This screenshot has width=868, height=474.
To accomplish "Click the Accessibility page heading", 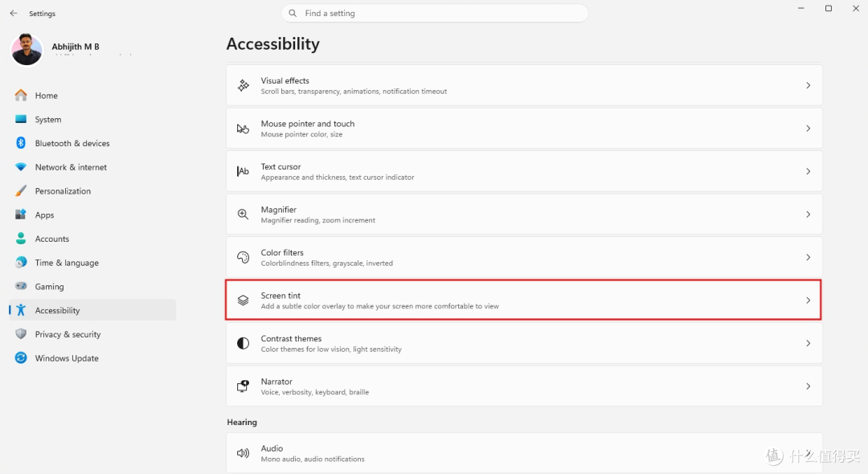I will (273, 43).
